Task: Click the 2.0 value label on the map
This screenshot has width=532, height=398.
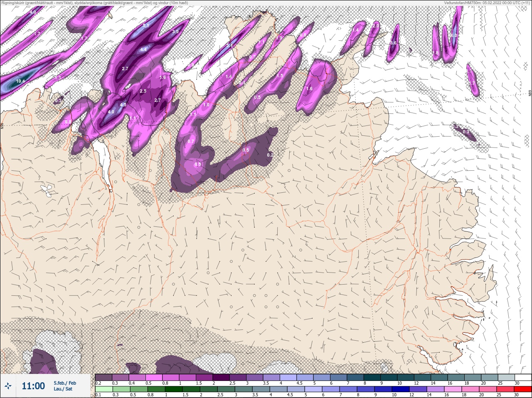Action: (375, 26)
